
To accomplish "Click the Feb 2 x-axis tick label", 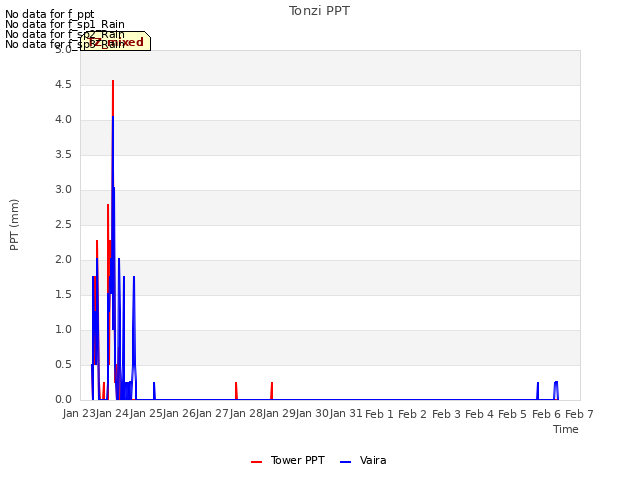I will pyautogui.click(x=412, y=414).
